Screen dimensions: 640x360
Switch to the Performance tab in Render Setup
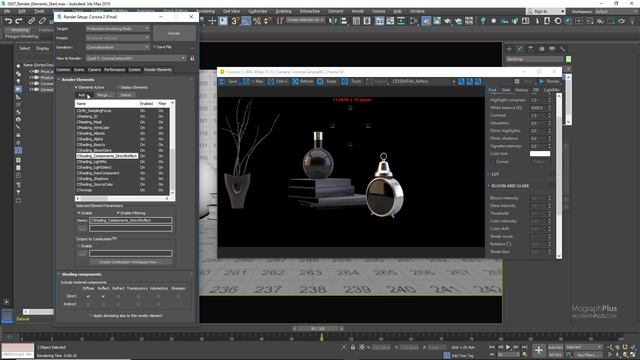(x=115, y=70)
